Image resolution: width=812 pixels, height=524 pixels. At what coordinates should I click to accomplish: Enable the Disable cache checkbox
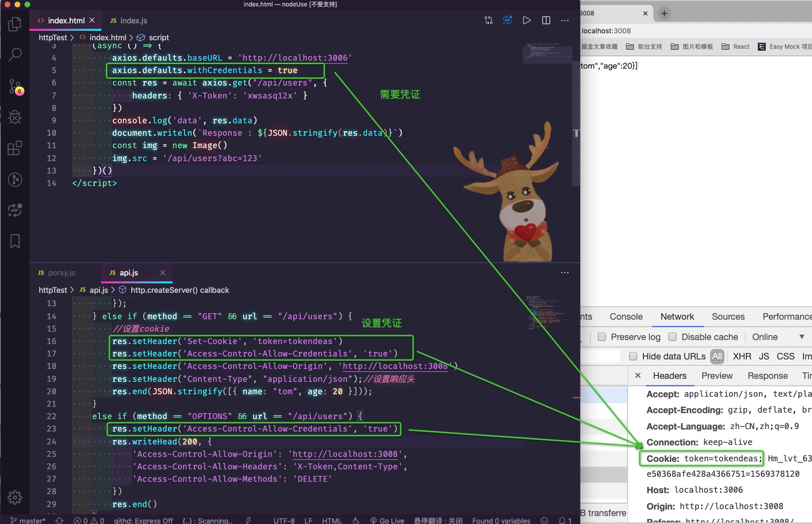(672, 337)
